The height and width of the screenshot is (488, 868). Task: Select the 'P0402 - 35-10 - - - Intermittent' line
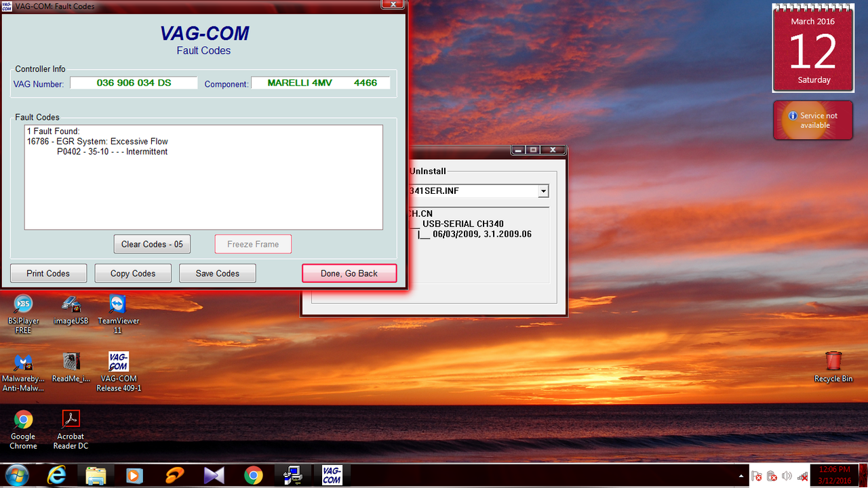[x=112, y=152]
